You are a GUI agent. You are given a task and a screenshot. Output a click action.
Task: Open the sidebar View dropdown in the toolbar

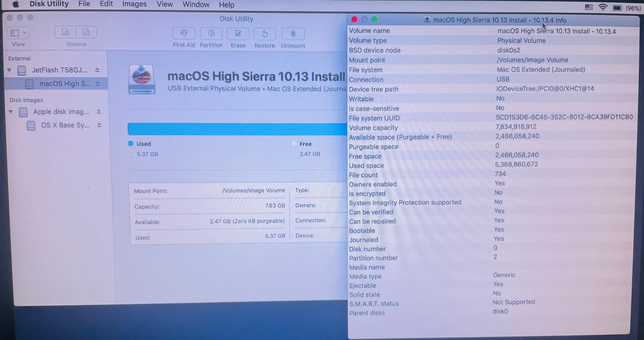point(18,33)
